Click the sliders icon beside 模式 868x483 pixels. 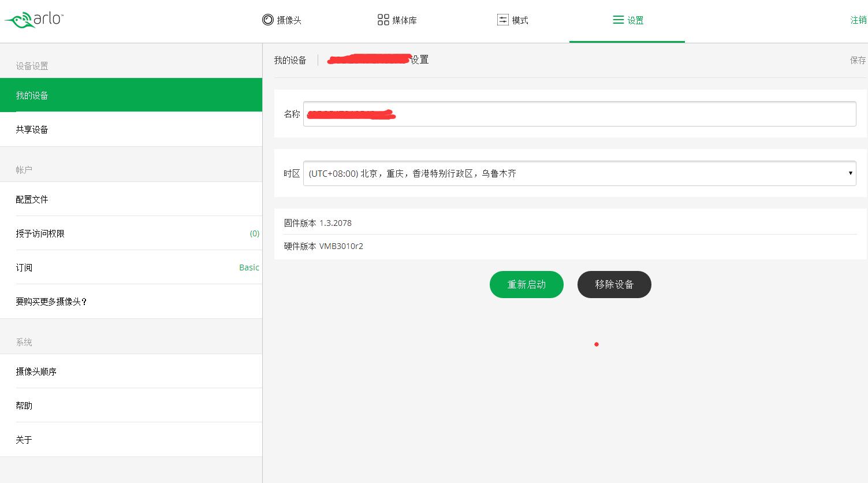[503, 20]
